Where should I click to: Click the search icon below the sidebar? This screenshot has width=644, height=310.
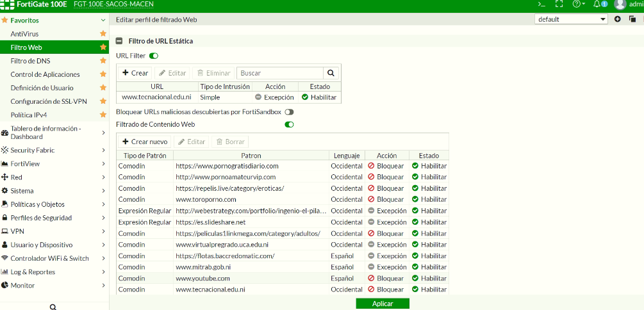tap(53, 307)
